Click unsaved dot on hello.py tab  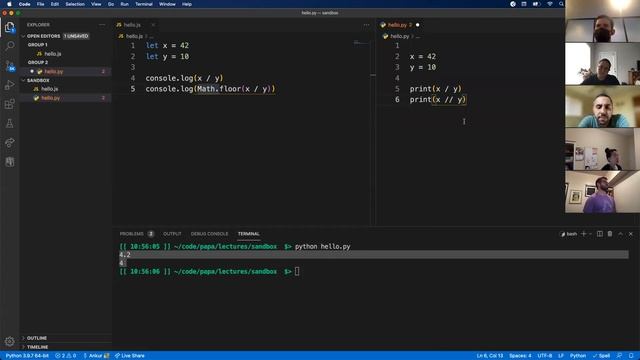tap(417, 25)
